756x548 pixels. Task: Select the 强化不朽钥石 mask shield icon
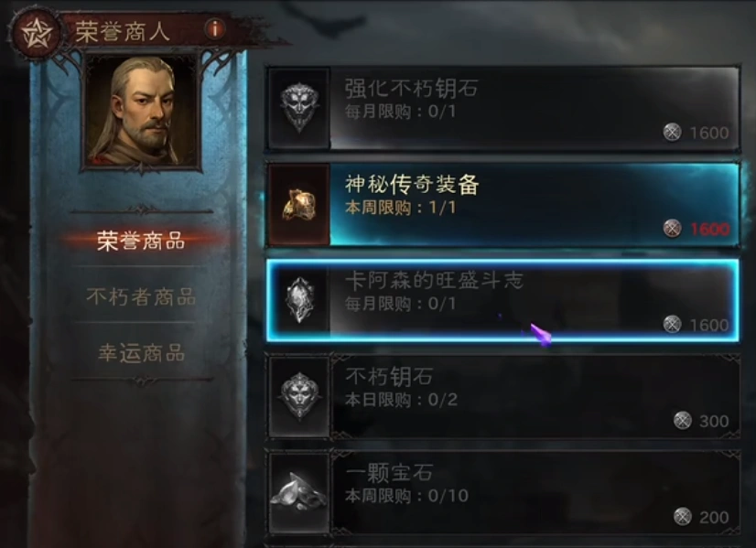(x=299, y=108)
